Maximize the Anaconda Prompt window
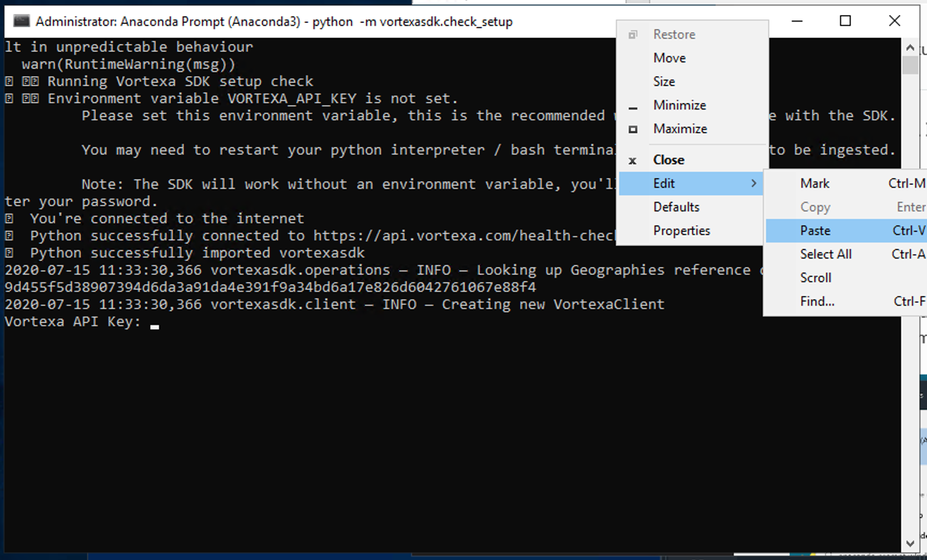Viewport: 927px width, 560px height. point(845,21)
